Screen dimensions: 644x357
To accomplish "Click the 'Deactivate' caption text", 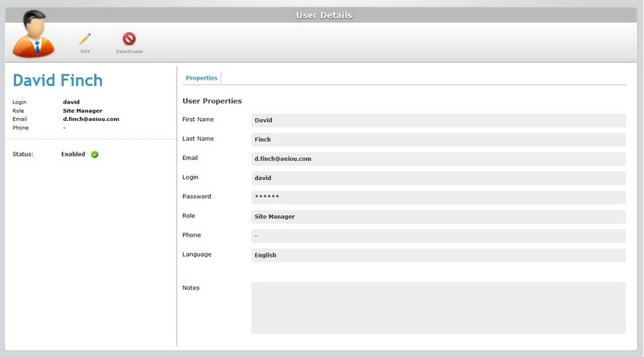I will tap(129, 51).
